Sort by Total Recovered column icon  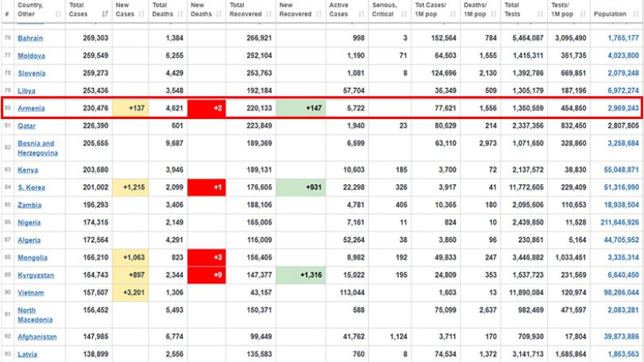pyautogui.click(x=269, y=14)
